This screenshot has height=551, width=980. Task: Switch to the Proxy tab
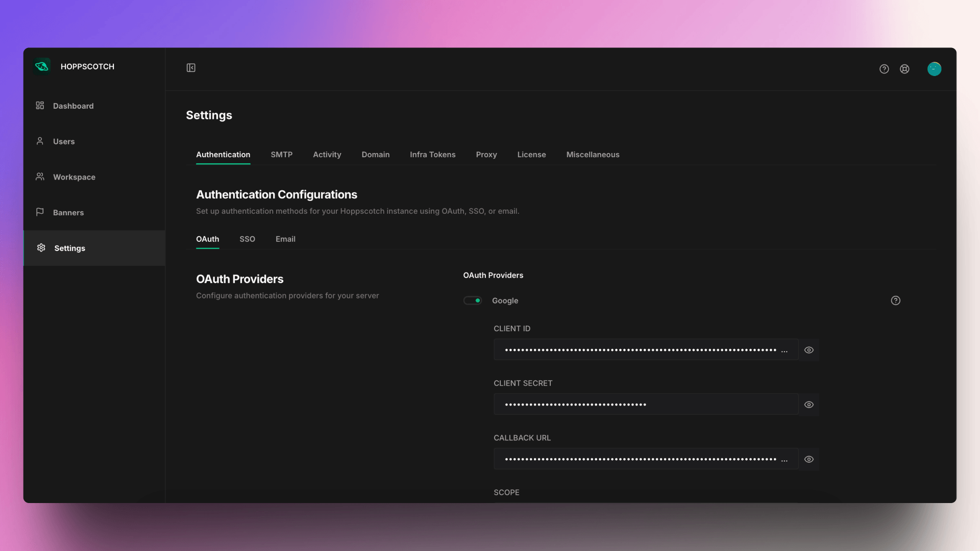[x=486, y=155]
